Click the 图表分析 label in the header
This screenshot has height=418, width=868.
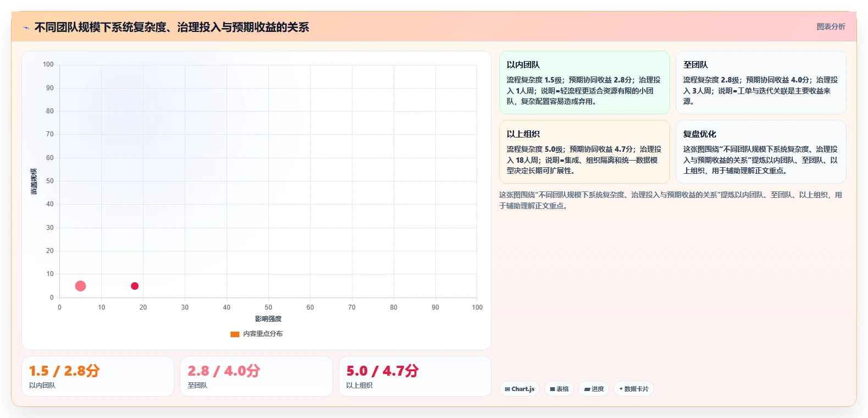tap(831, 26)
